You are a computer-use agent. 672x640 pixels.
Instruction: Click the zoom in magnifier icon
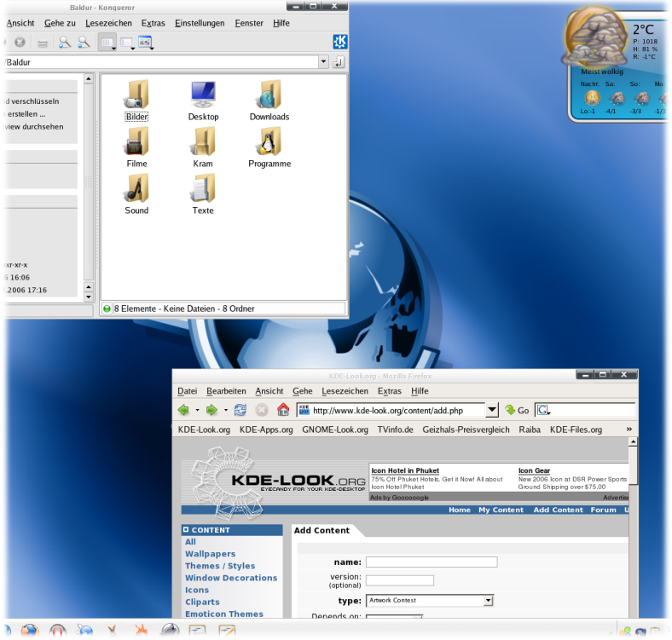[65, 42]
